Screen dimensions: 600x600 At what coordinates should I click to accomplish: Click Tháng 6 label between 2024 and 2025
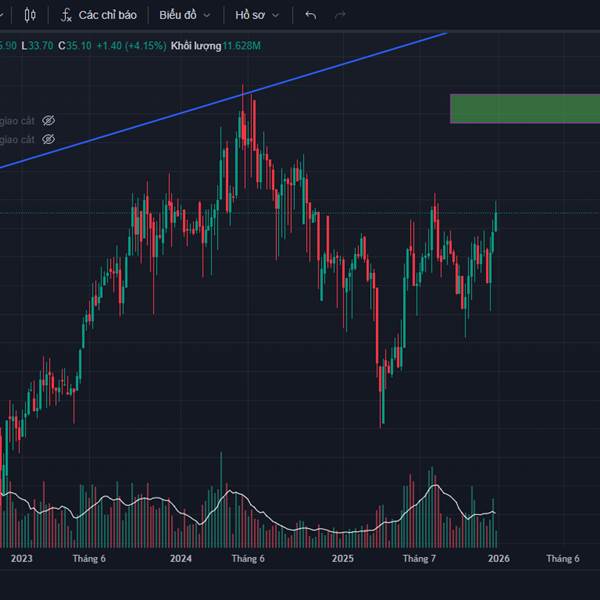pos(248,558)
